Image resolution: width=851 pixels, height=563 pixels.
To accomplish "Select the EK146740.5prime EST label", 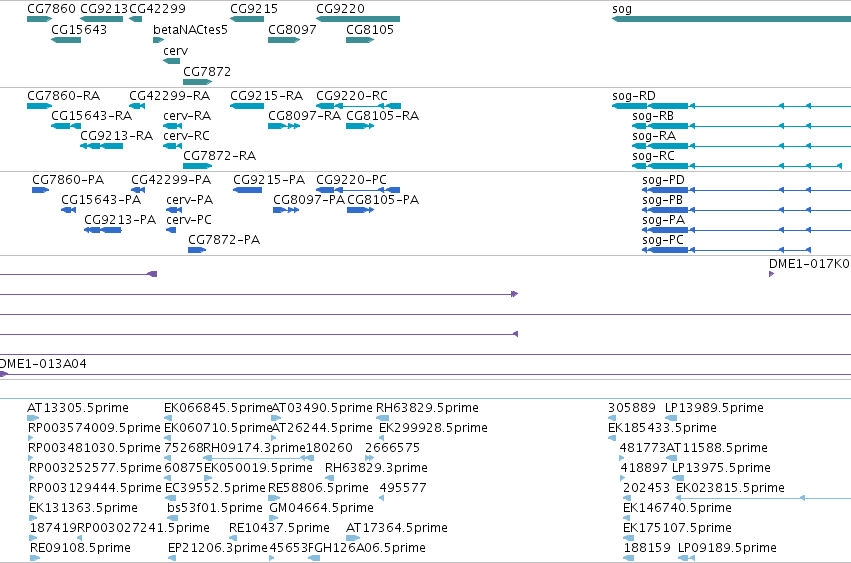I will [677, 509].
